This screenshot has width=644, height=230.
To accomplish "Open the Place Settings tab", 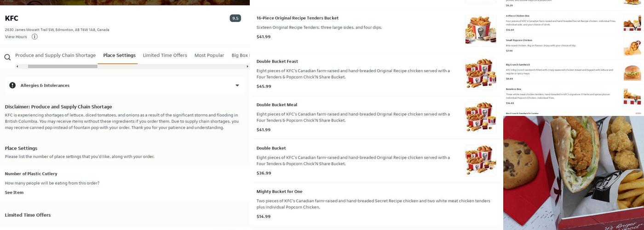I will pyautogui.click(x=119, y=55).
